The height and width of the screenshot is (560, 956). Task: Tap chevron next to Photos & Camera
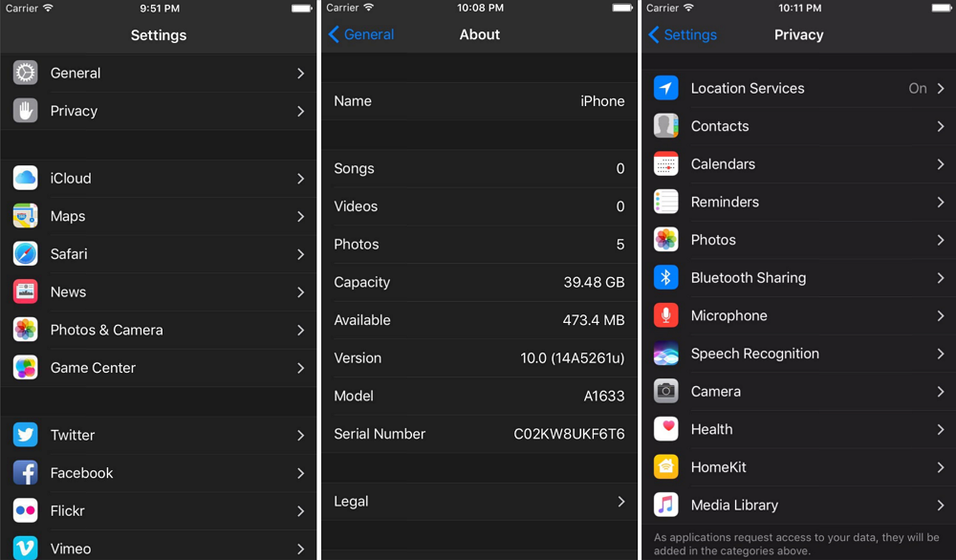300,330
